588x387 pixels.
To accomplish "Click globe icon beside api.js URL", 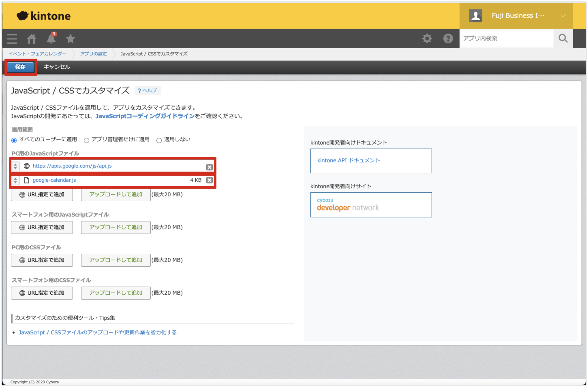I will [27, 166].
